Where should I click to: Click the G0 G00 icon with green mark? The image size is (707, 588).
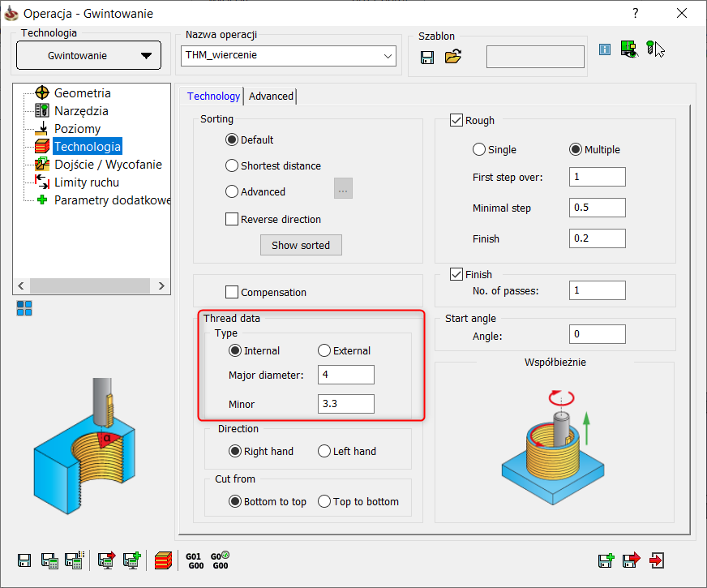pyautogui.click(x=220, y=560)
